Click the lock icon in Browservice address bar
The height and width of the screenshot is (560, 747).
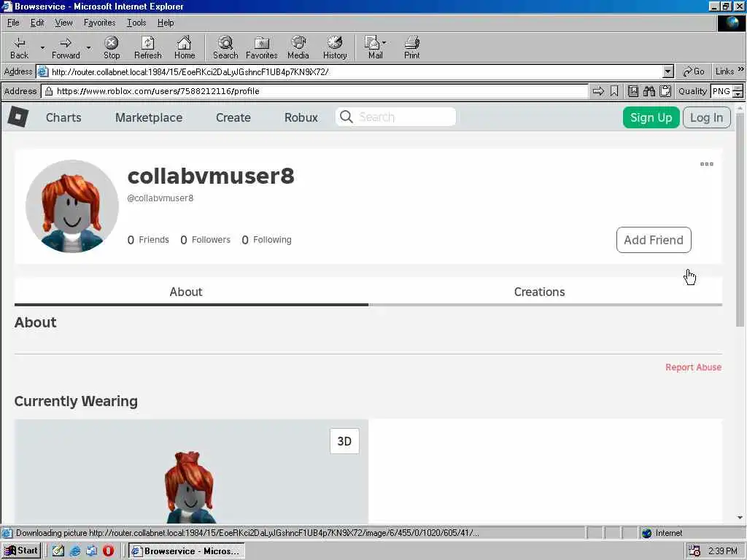pyautogui.click(x=49, y=91)
